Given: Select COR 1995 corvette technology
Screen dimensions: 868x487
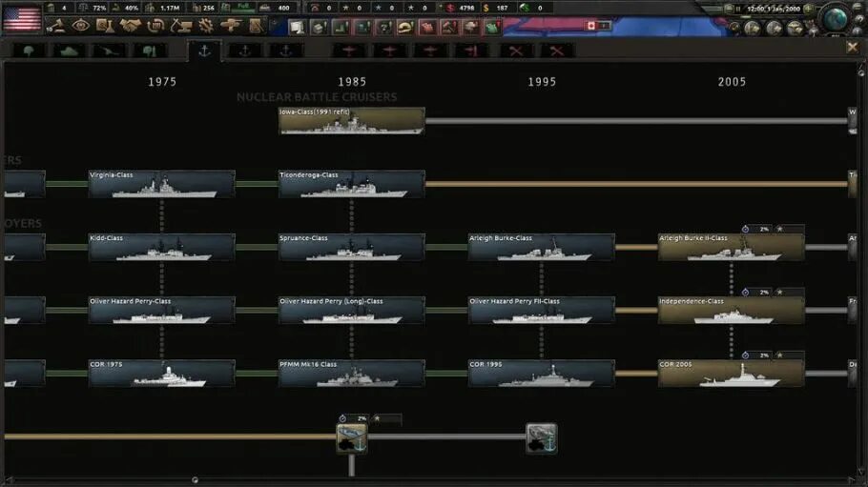Looking at the screenshot, I should pyautogui.click(x=542, y=373).
